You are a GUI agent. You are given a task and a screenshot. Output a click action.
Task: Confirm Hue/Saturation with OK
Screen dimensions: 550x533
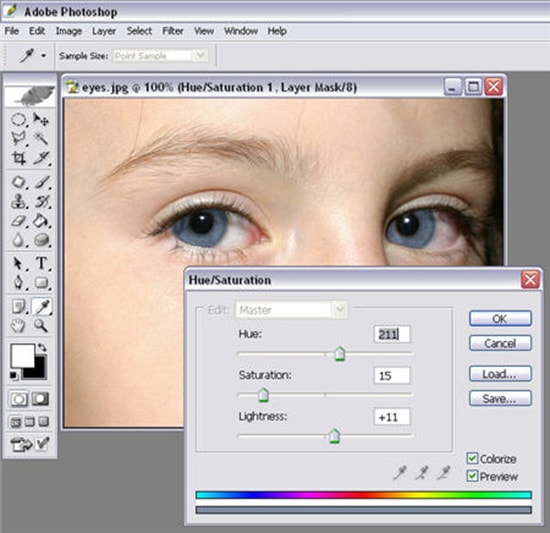(500, 319)
